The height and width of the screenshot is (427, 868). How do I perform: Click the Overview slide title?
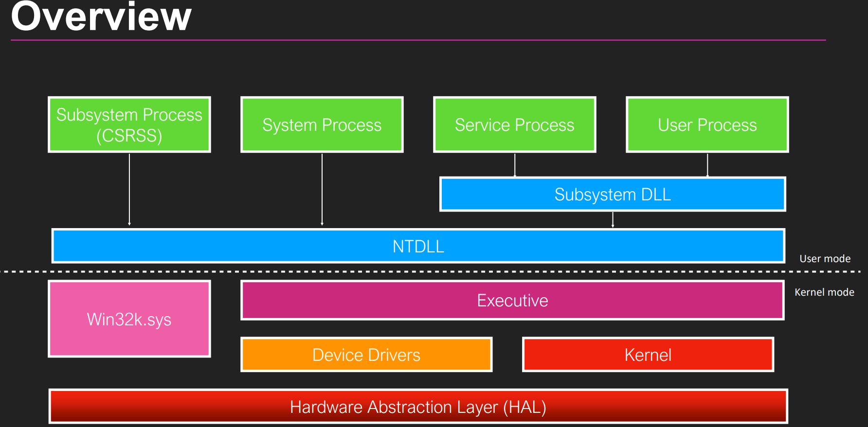(101, 18)
